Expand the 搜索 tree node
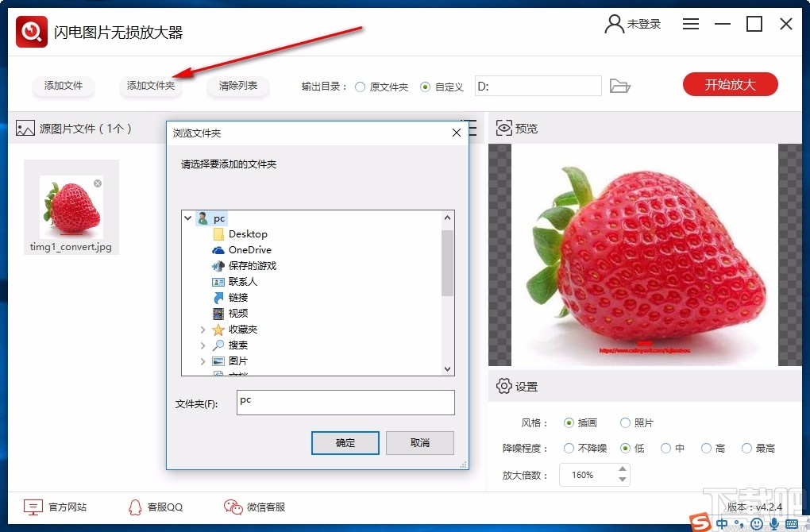810x532 pixels. [x=202, y=345]
